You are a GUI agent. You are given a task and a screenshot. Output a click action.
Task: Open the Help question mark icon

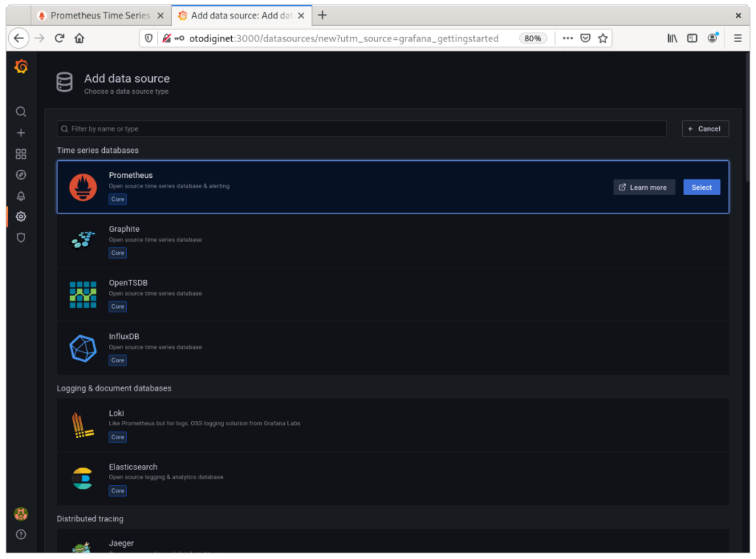tap(21, 535)
